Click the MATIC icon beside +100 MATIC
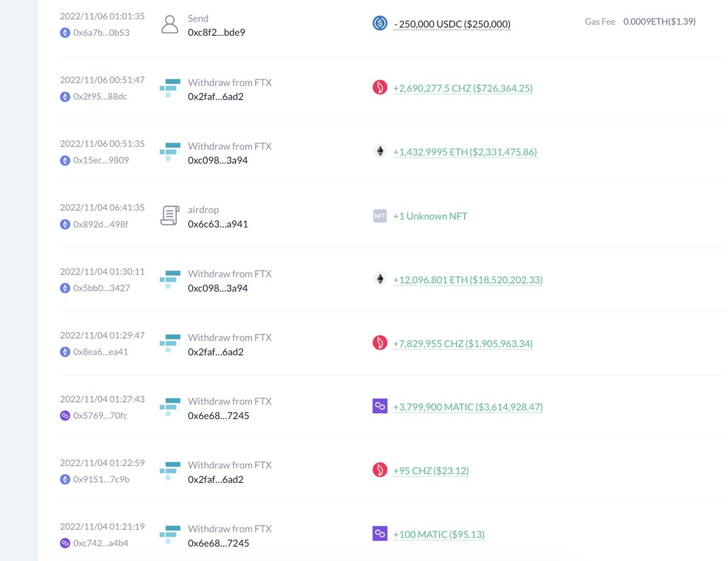 [x=380, y=534]
